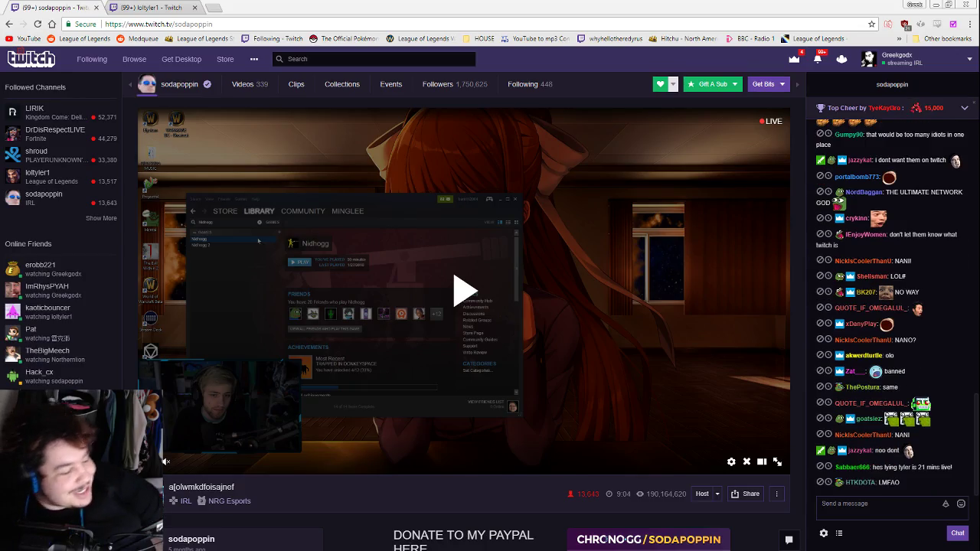Click Show More under followed channels
The image size is (980, 551).
tap(101, 218)
